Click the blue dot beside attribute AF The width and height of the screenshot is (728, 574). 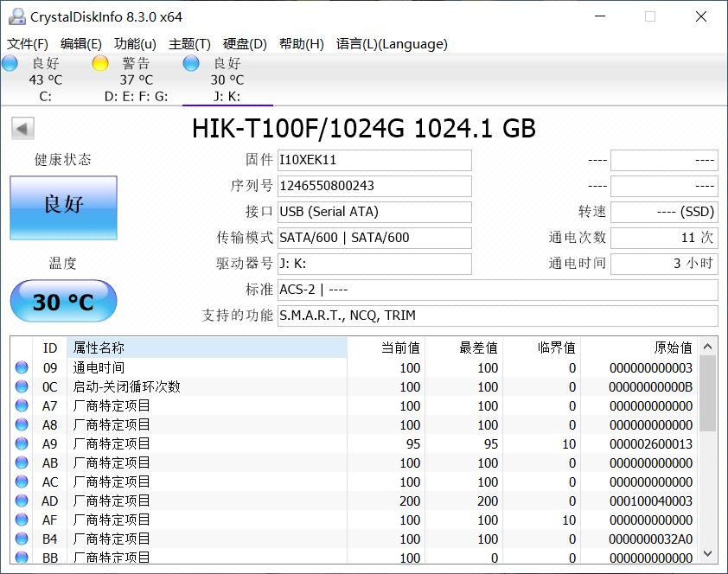pos(22,520)
